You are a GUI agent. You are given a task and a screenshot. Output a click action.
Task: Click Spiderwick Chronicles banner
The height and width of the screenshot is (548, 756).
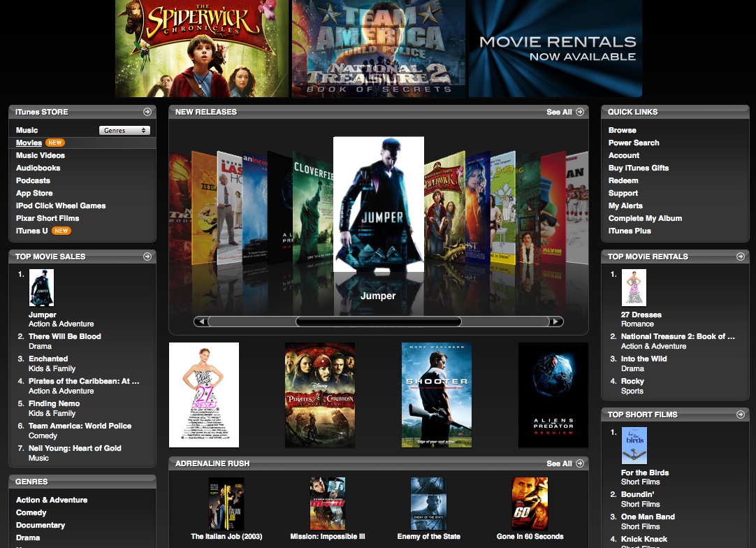click(x=201, y=48)
